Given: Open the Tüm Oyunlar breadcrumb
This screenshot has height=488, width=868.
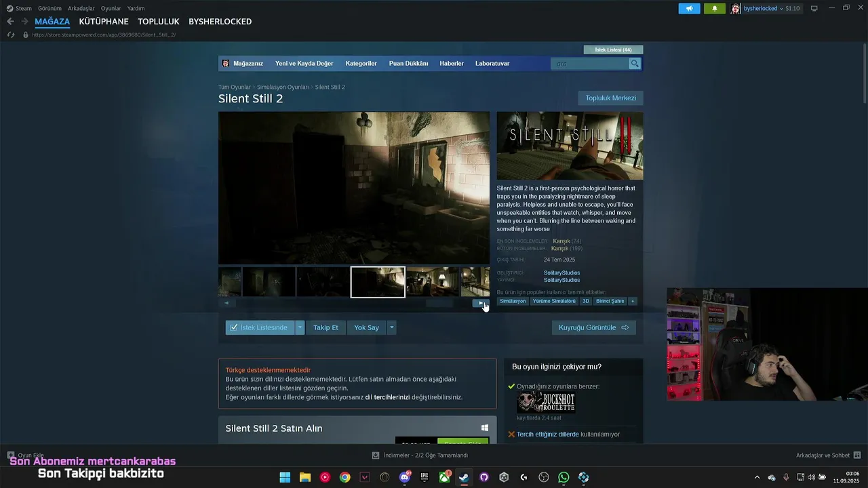Looking at the screenshot, I should coord(234,87).
